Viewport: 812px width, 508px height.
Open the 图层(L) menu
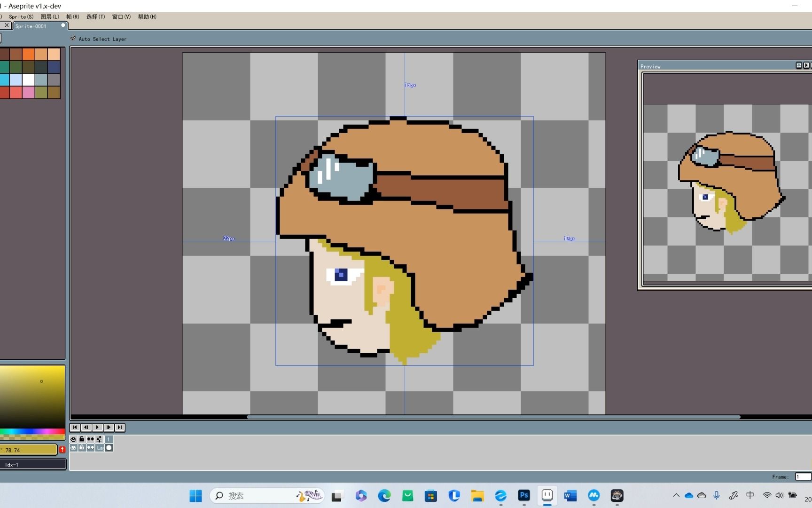[x=50, y=16]
